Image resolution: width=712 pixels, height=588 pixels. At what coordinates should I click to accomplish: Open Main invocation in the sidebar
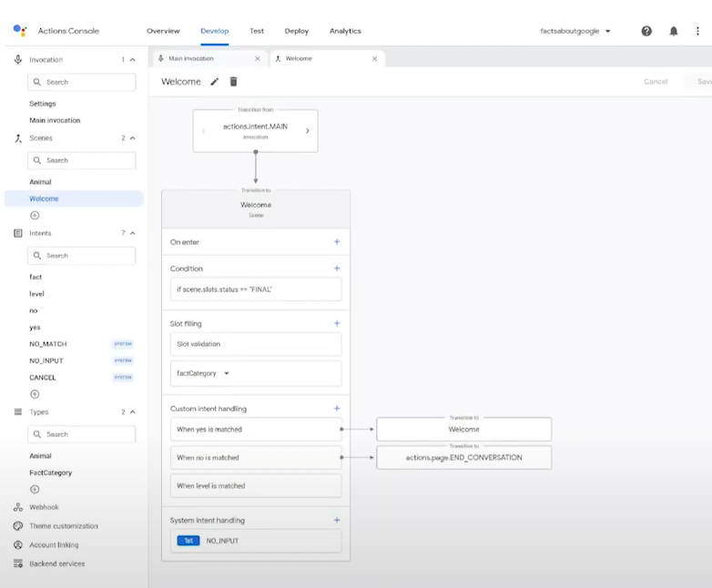55,120
